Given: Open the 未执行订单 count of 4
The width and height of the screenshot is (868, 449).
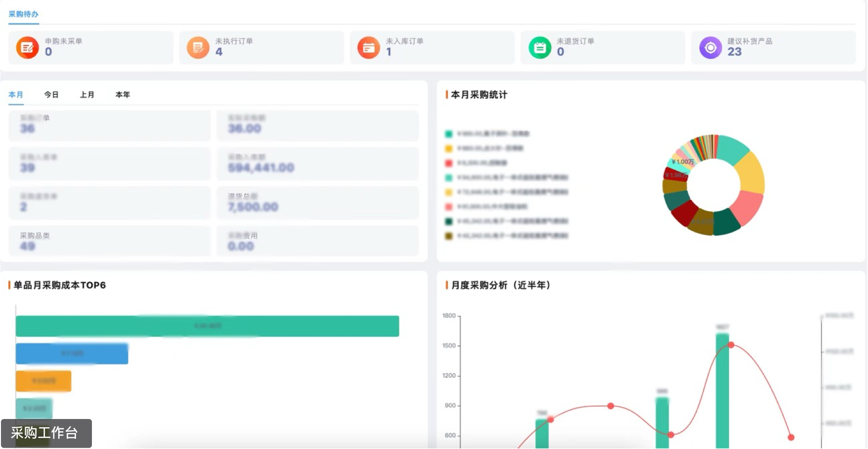Looking at the screenshot, I should (219, 52).
